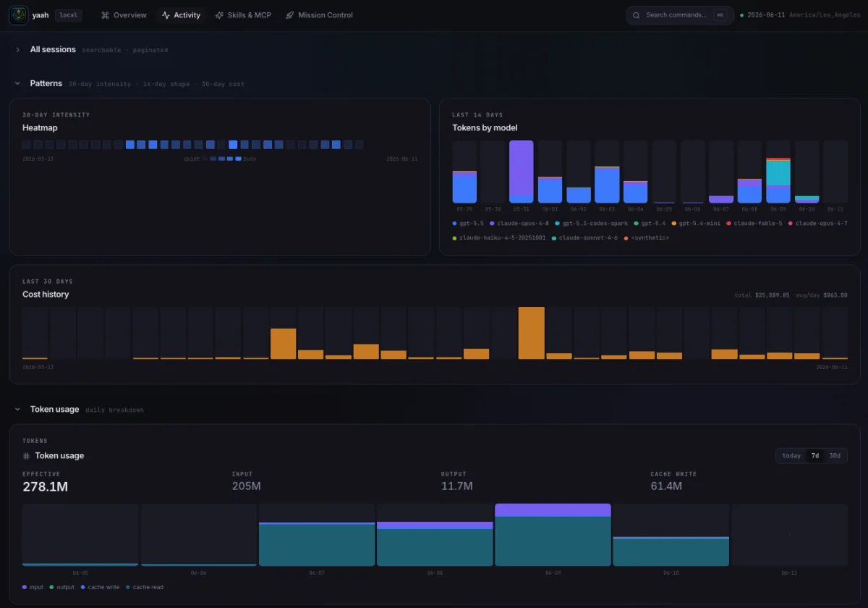Click the cache read legend item
Screen dimensions: 868x608
tap(144, 587)
